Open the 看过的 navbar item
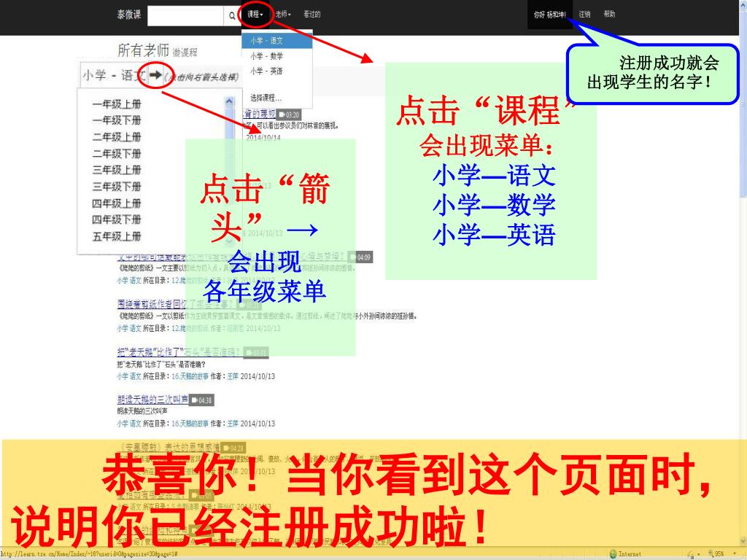 312,15
